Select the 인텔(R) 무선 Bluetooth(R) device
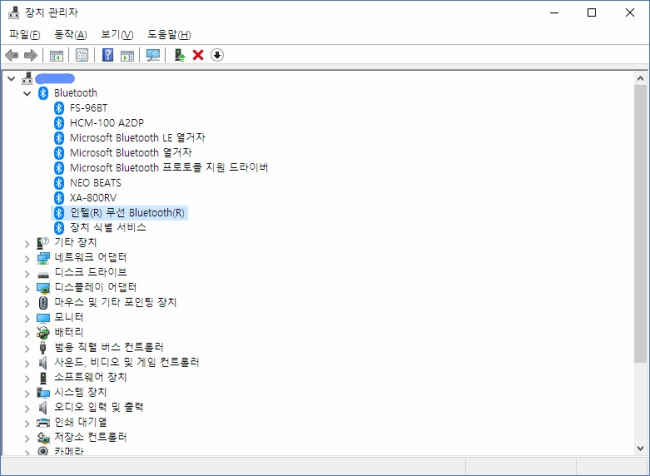The height and width of the screenshot is (476, 650). click(127, 213)
